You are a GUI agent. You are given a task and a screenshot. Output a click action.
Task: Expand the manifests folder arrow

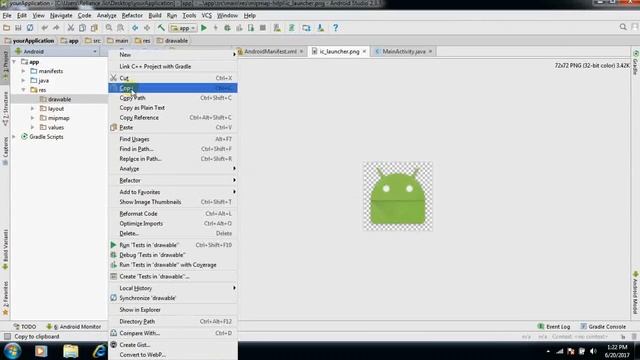[x=23, y=71]
